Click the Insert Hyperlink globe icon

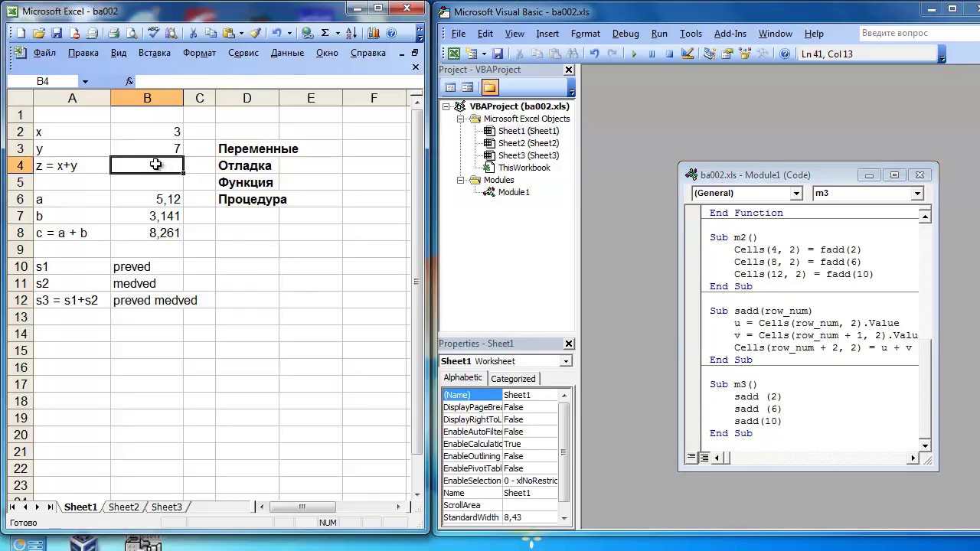coord(307,33)
